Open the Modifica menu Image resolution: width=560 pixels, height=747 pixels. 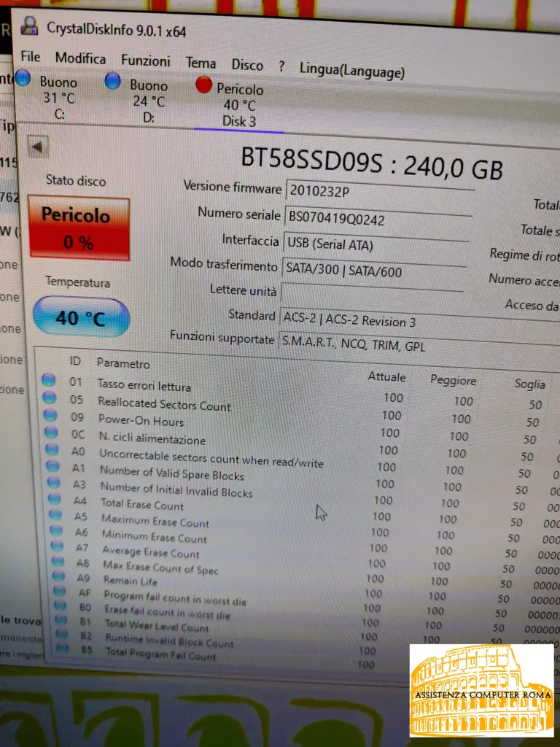tap(80, 58)
